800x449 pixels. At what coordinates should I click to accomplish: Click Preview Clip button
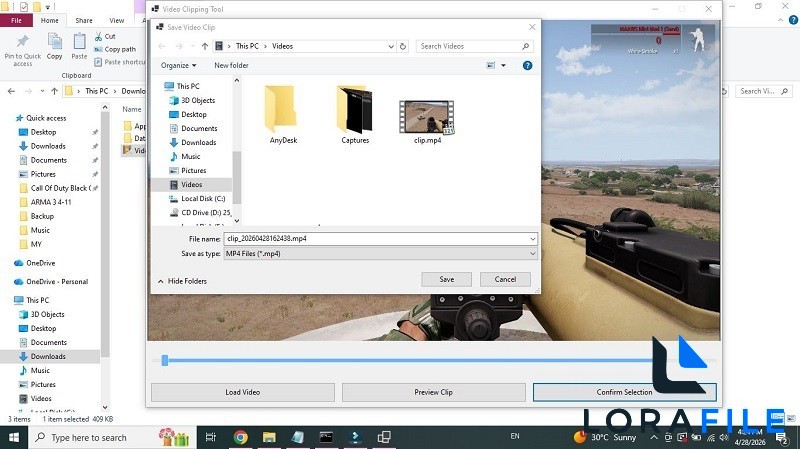click(x=433, y=392)
